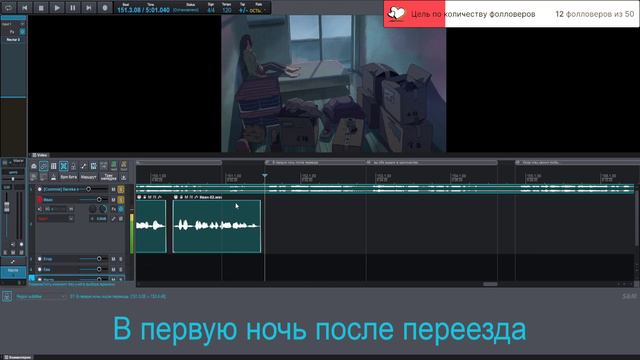
Task: Disarm the red record button on the Main track
Action: click(x=40, y=200)
